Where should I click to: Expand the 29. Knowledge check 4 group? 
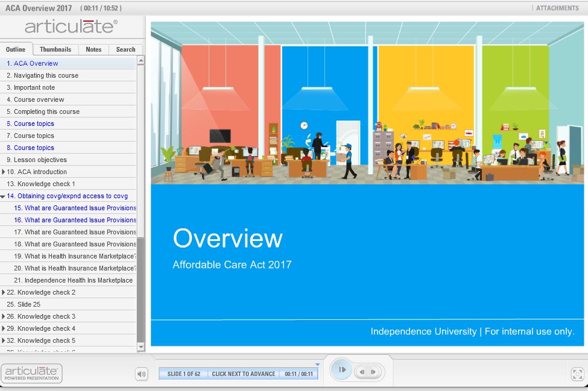click(x=4, y=328)
